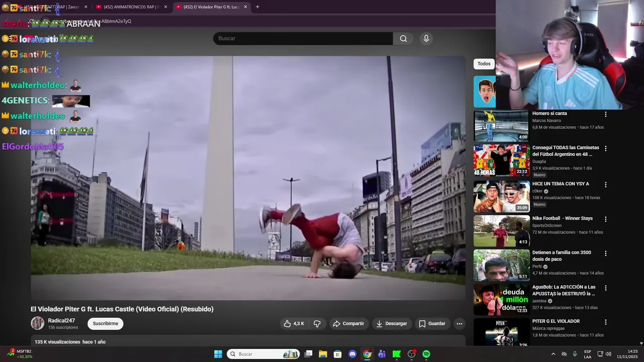Screen dimensions: 644x362
Task: Open 'Homero si canta' thumbnail
Action: (502, 126)
